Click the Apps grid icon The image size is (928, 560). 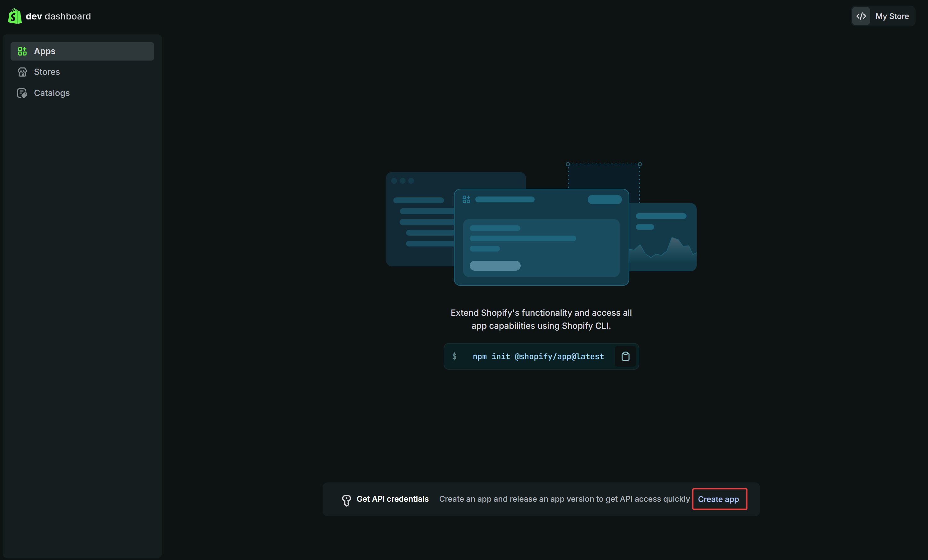[x=22, y=51]
